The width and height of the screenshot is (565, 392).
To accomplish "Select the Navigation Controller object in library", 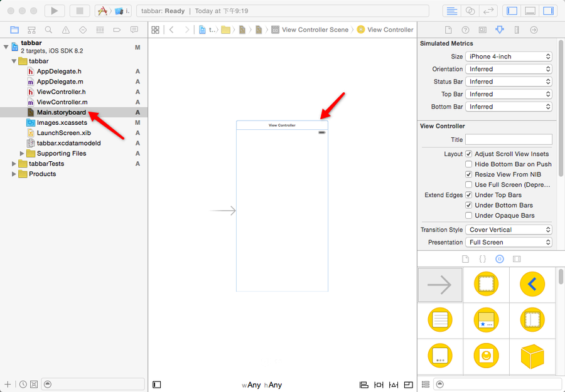I will 532,285.
